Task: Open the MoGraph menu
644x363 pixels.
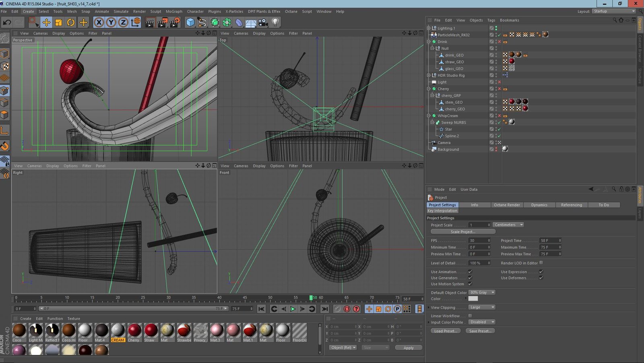Action: pyautogui.click(x=174, y=11)
